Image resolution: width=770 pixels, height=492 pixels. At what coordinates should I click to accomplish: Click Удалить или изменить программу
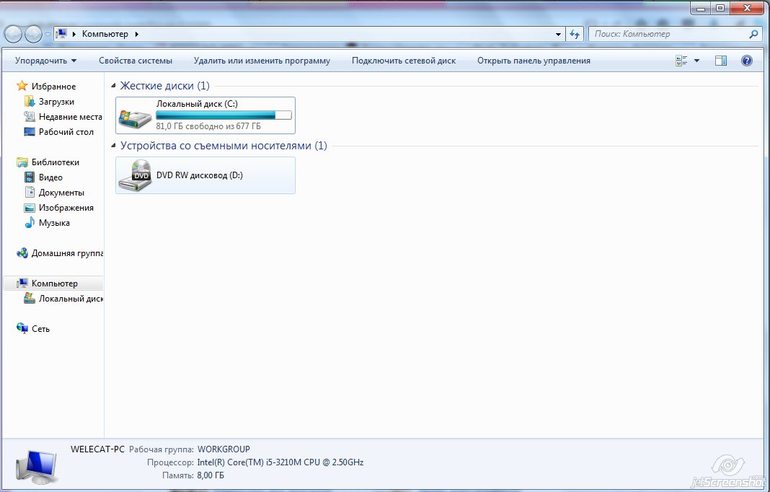click(x=261, y=61)
